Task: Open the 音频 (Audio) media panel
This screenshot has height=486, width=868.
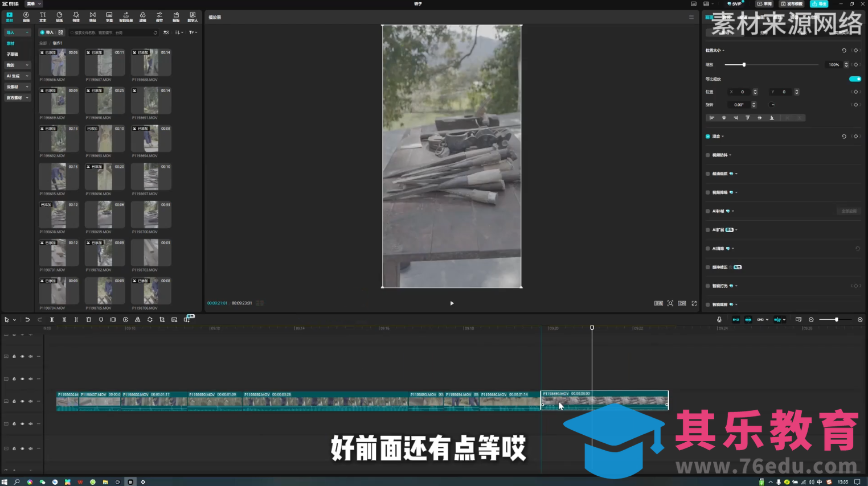Action: click(26, 17)
